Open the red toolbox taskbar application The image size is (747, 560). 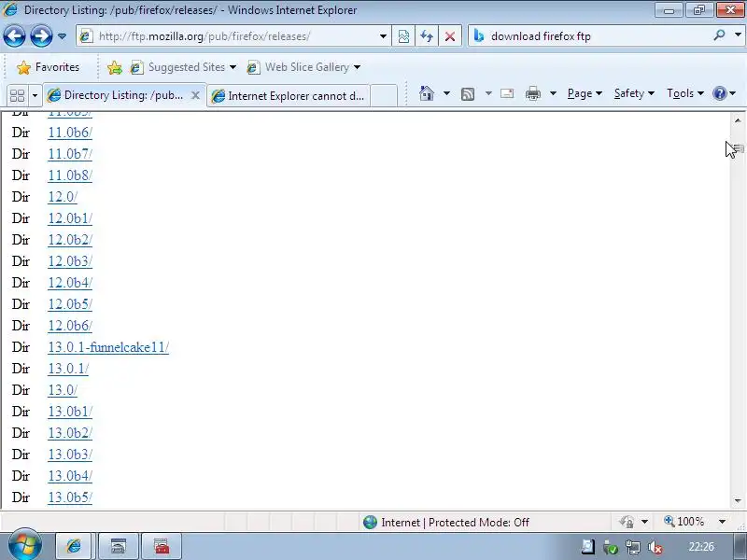tap(162, 546)
